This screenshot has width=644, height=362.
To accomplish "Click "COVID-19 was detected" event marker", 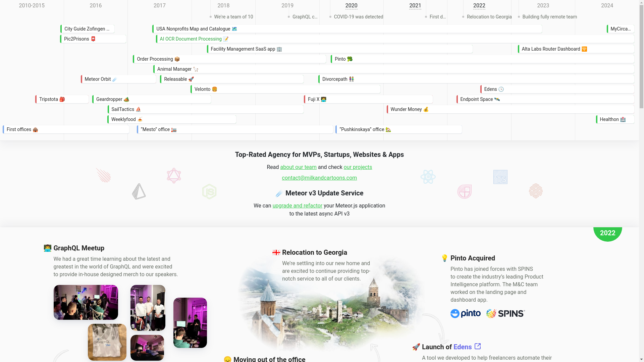I will click(356, 17).
